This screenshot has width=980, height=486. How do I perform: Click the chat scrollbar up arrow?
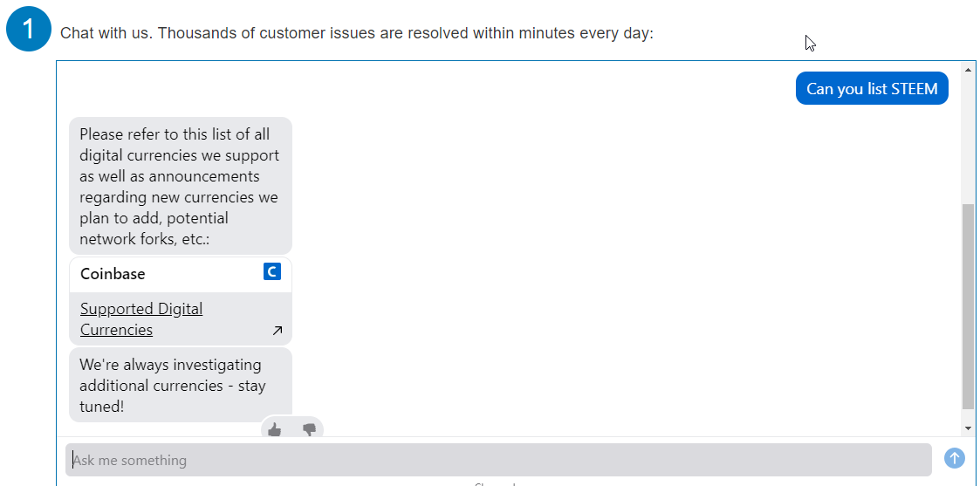(x=968, y=69)
